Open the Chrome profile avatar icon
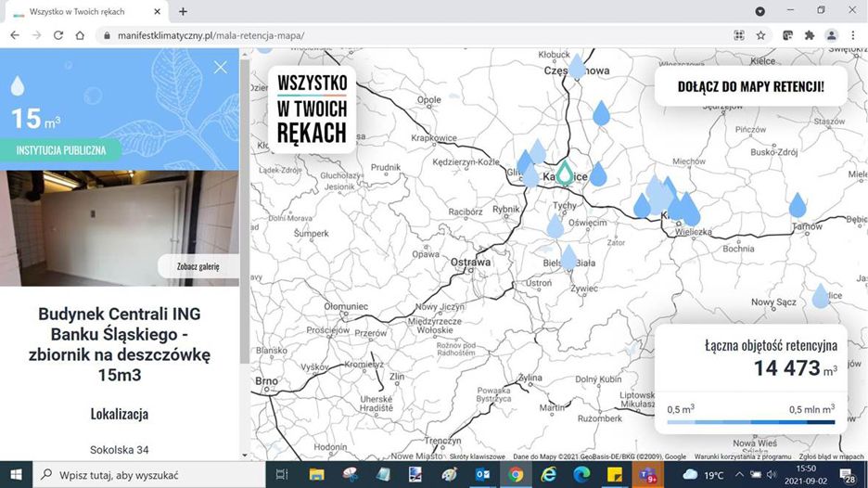 [831, 35]
